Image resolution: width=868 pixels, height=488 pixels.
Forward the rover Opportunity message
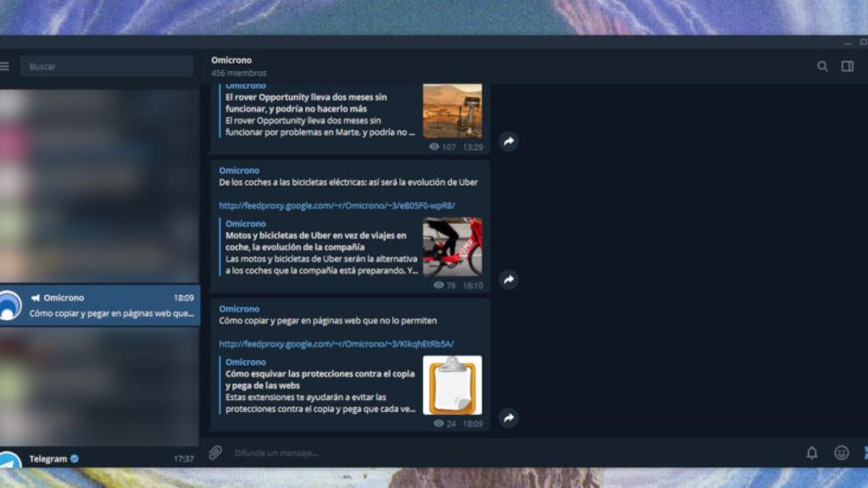pos(508,141)
